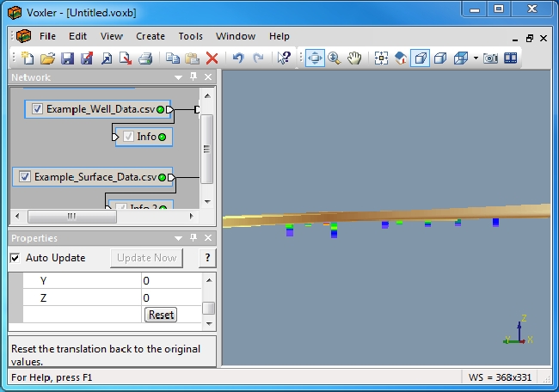Click the Reset translation button

point(161,315)
